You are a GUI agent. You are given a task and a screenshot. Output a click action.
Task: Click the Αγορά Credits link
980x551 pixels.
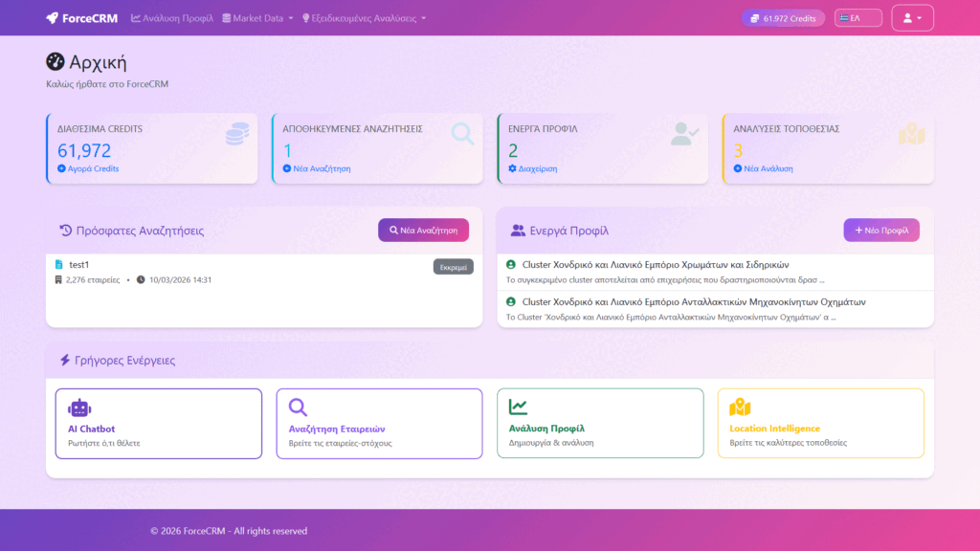tap(88, 168)
